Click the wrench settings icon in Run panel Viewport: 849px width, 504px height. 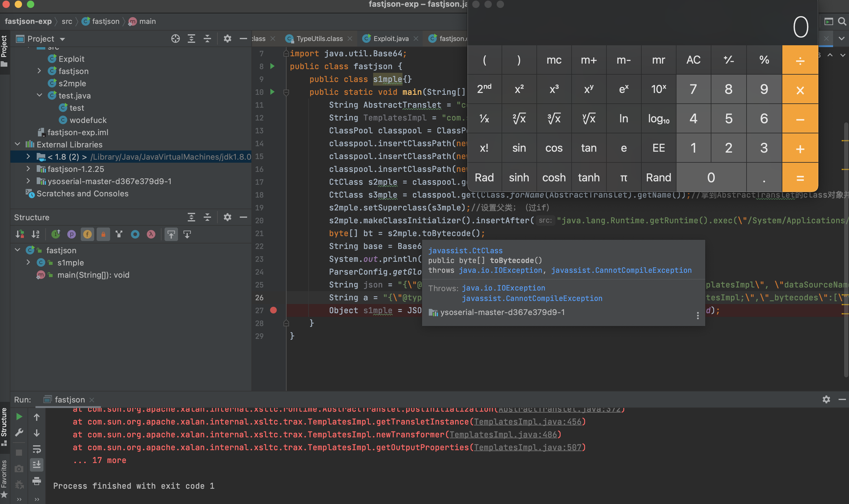click(19, 432)
